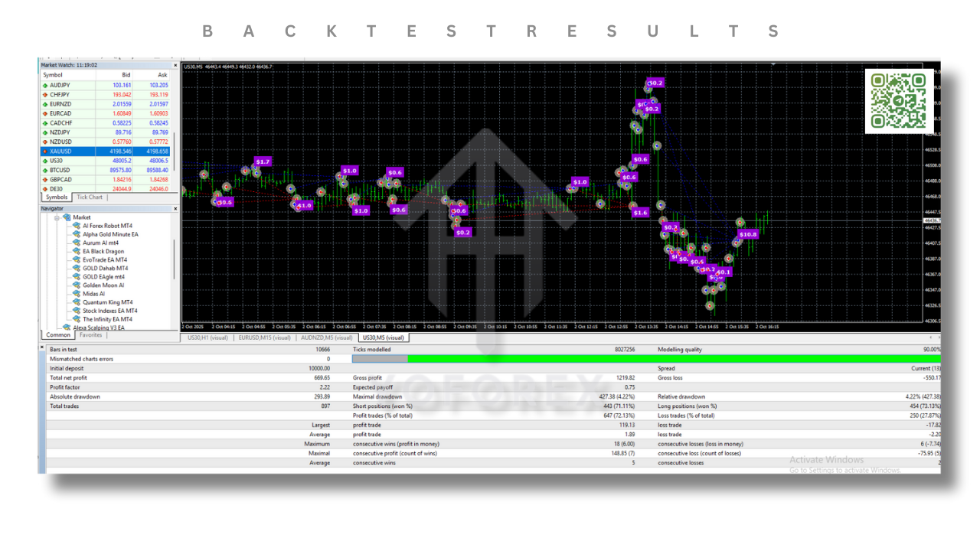Switch to the EURUSD,M15 (visual) chart tab
The width and height of the screenshot is (980, 551).
tap(264, 337)
